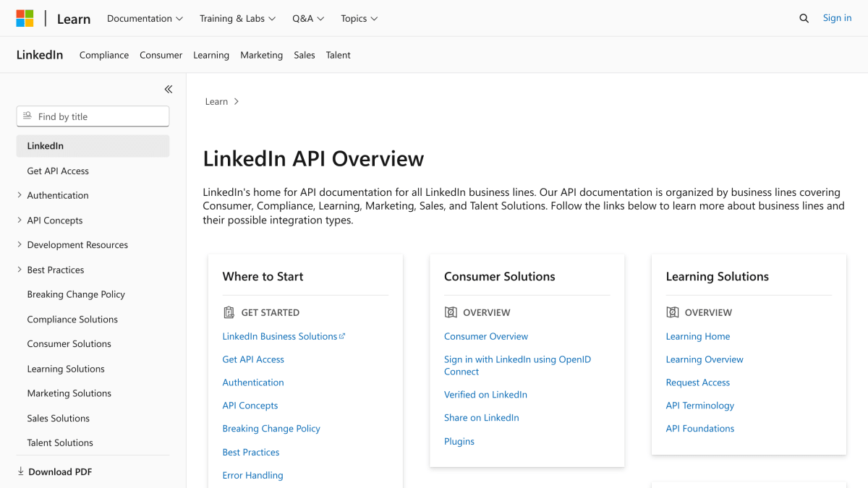Open the Marketing tab in LinkedIn bar
This screenshot has height=488, width=868.
261,55
